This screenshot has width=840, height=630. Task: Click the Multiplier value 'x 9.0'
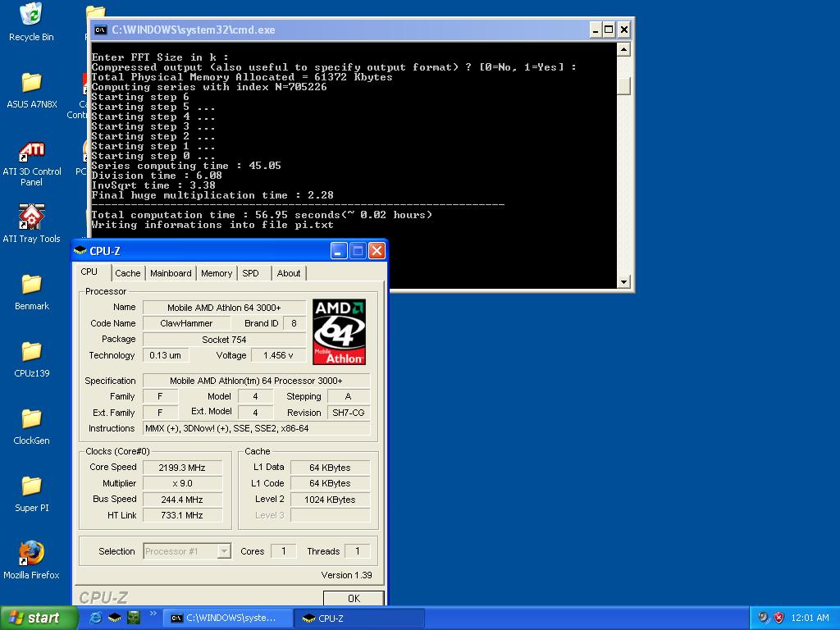click(182, 483)
